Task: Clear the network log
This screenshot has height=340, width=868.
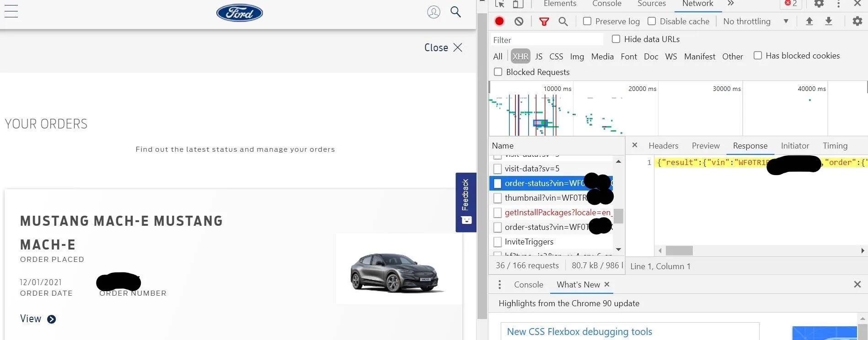Action: point(519,21)
